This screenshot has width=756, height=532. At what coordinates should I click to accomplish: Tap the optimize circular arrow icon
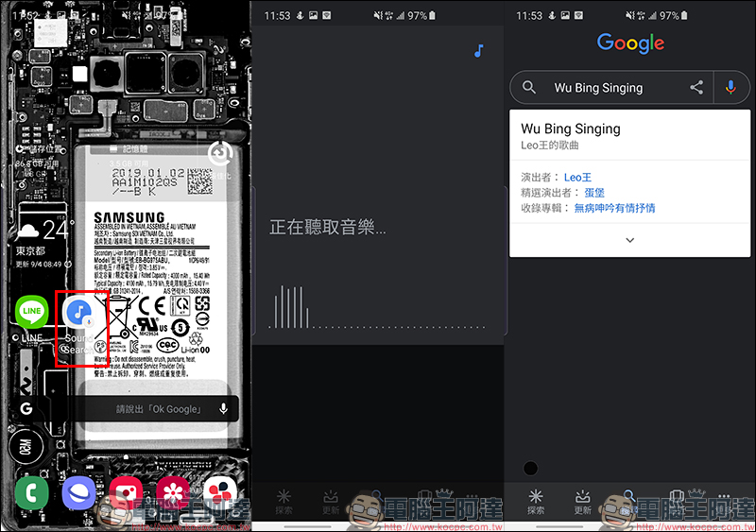tap(220, 154)
